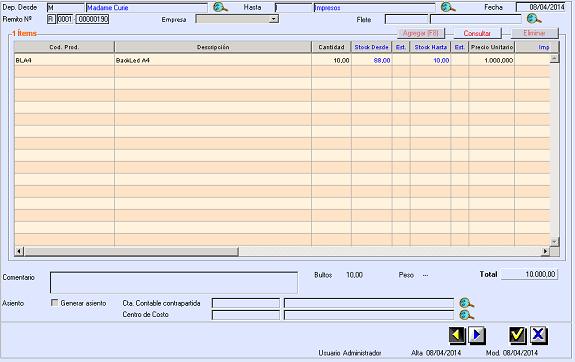Viewport: 575px width, 362px height.
Task: Click the Remito point-of-sale field 0001
Action: 65,19
